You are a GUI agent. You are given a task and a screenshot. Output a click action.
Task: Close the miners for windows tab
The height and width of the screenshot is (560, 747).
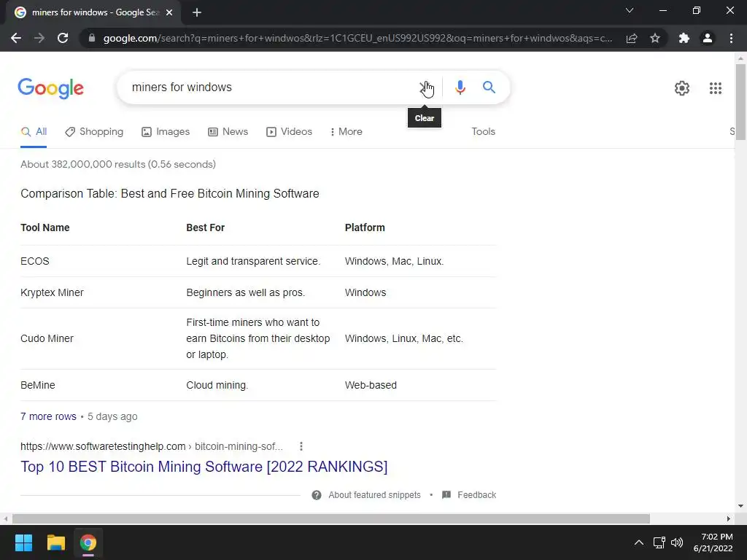[169, 12]
